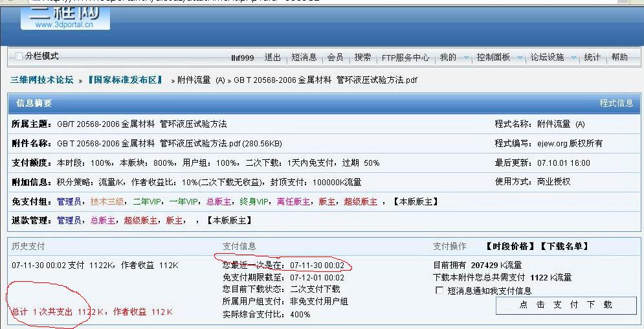
Task: Open the 帮助 menu item
Action: click(619, 58)
